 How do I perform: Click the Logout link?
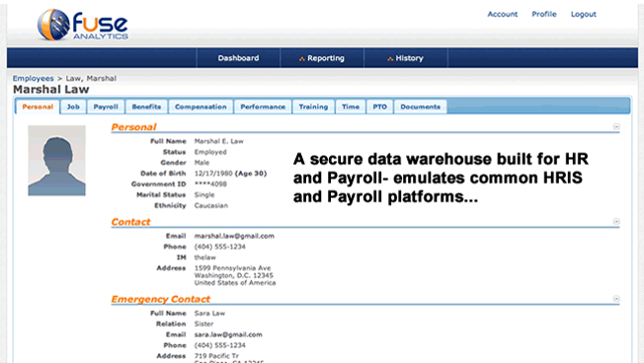(583, 14)
